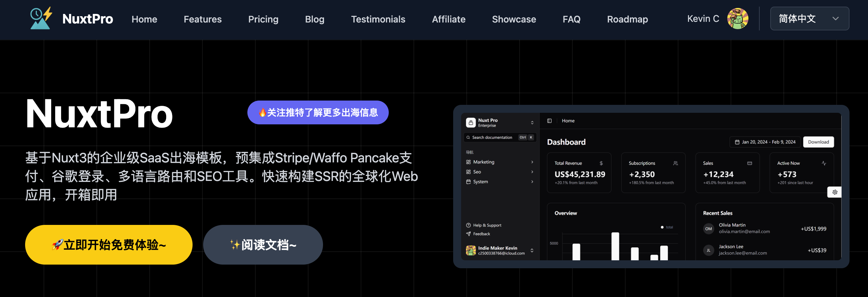
Task: Open the Blog nav item
Action: tap(314, 19)
